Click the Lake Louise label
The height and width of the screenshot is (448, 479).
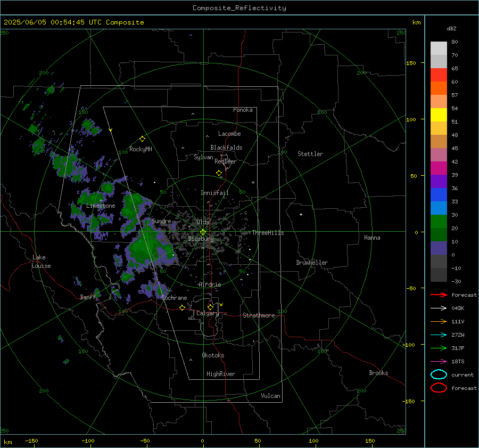pos(41,262)
